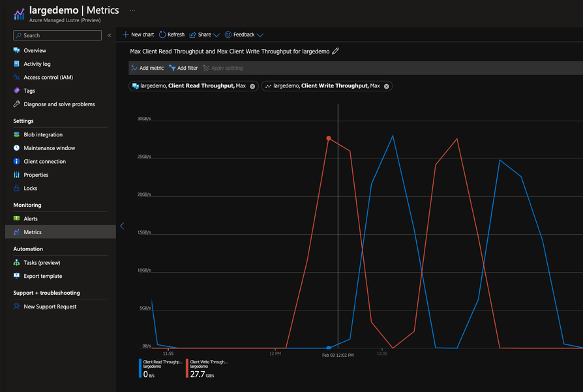Click the Client Read Throughput legend label

[x=163, y=362]
